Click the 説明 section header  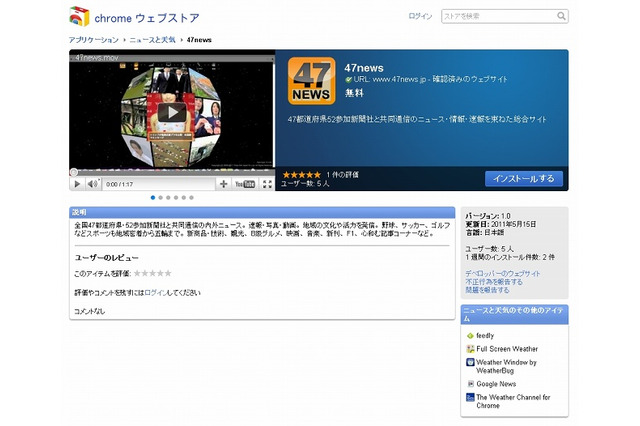click(x=262, y=212)
